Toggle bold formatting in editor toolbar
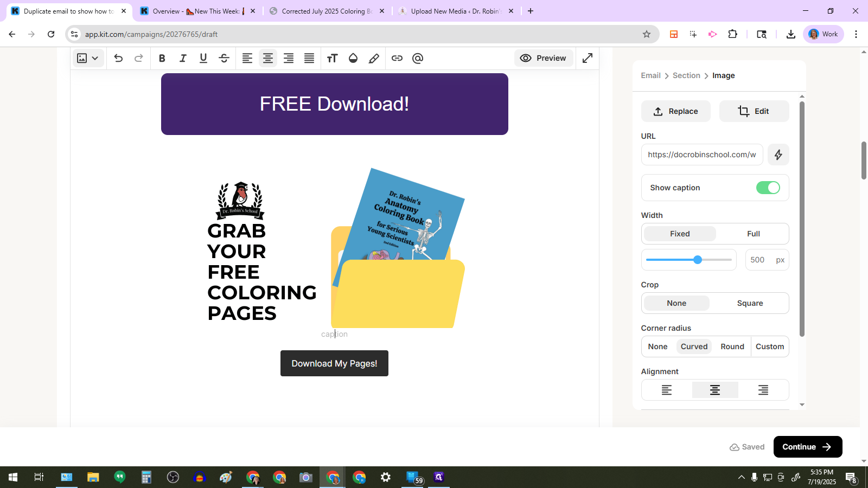The image size is (868, 488). coord(162,59)
